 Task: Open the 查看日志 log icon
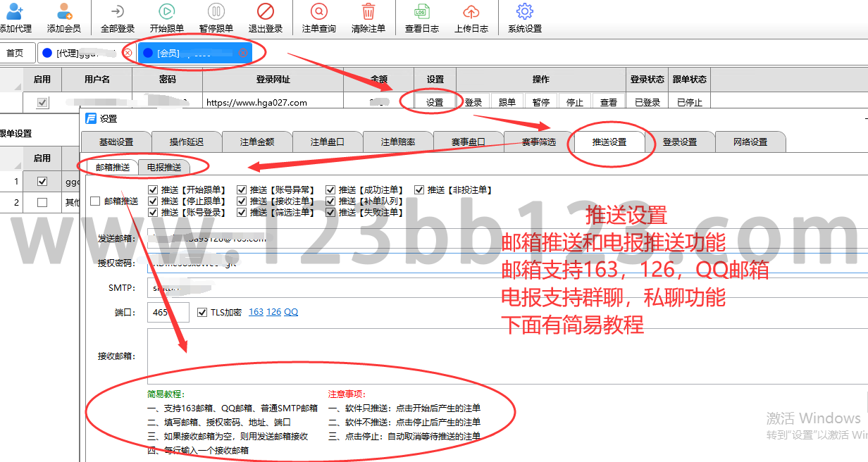click(x=421, y=12)
